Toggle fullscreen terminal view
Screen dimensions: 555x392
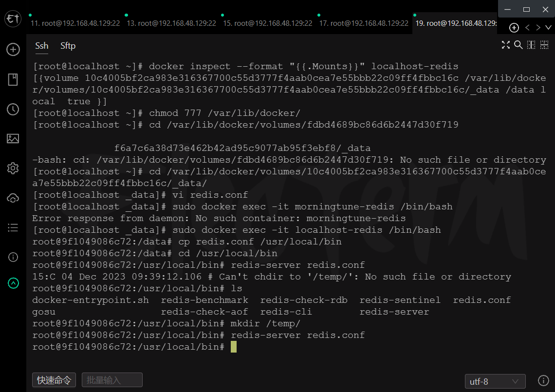coord(505,44)
